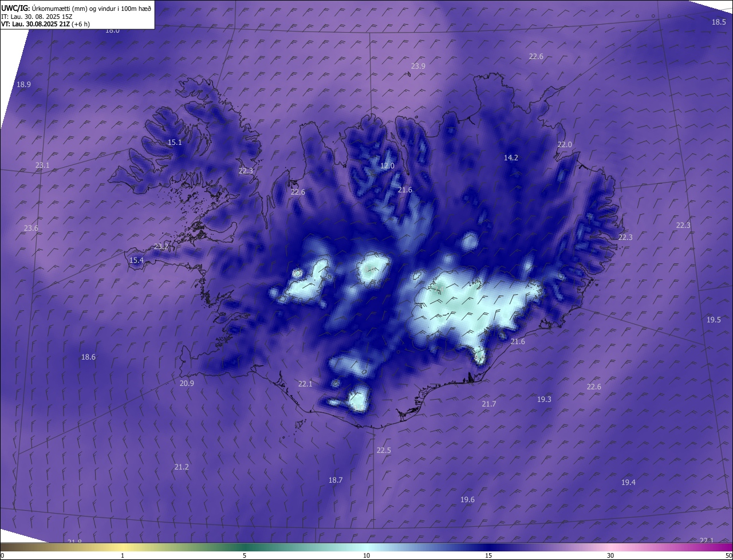The height and width of the screenshot is (560, 733).
Task: Click the wind value 23.1
Action: pos(42,165)
